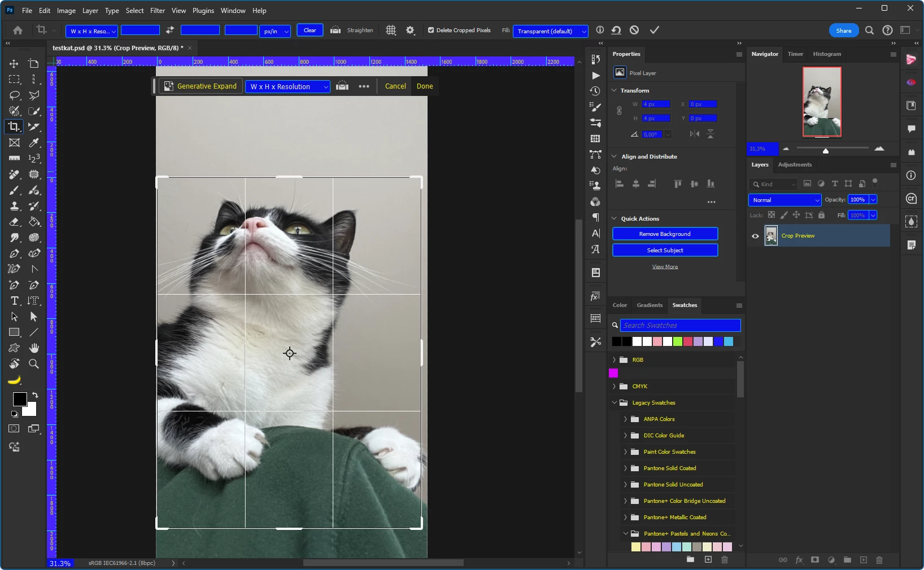The width and height of the screenshot is (924, 570).
Task: Select the Spot Healing Brush tool
Action: click(x=14, y=174)
